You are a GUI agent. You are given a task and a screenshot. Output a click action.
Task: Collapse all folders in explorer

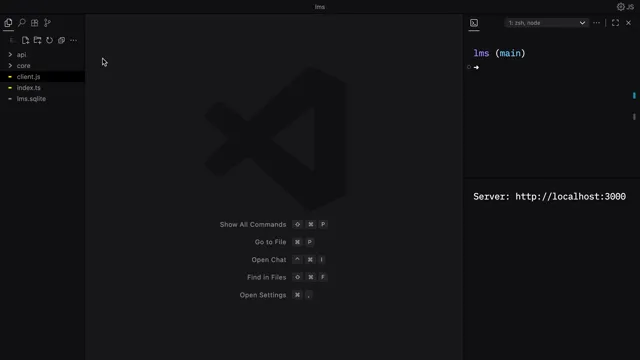pyautogui.click(x=61, y=40)
